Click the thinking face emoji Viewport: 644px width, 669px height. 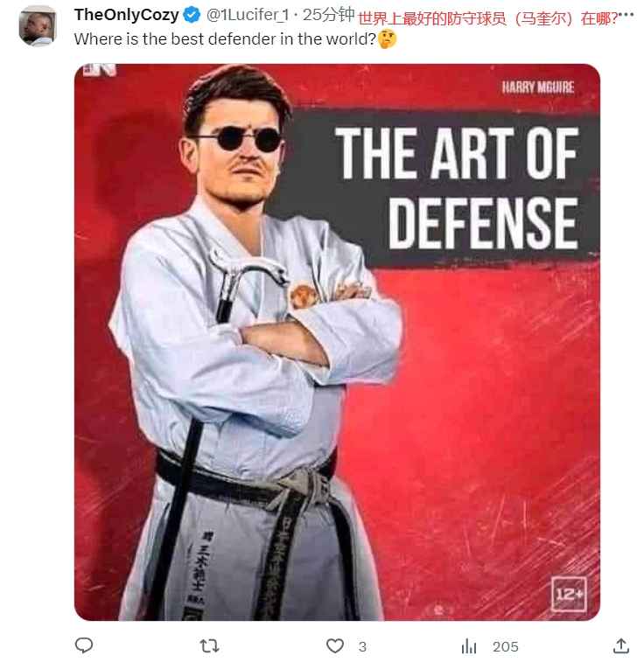(x=388, y=39)
